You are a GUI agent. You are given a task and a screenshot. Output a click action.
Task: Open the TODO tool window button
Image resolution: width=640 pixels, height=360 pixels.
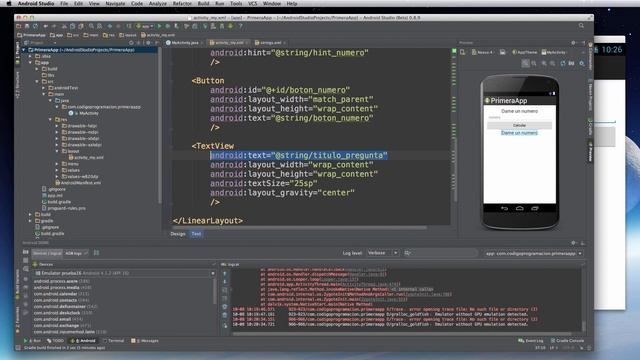(x=56, y=340)
